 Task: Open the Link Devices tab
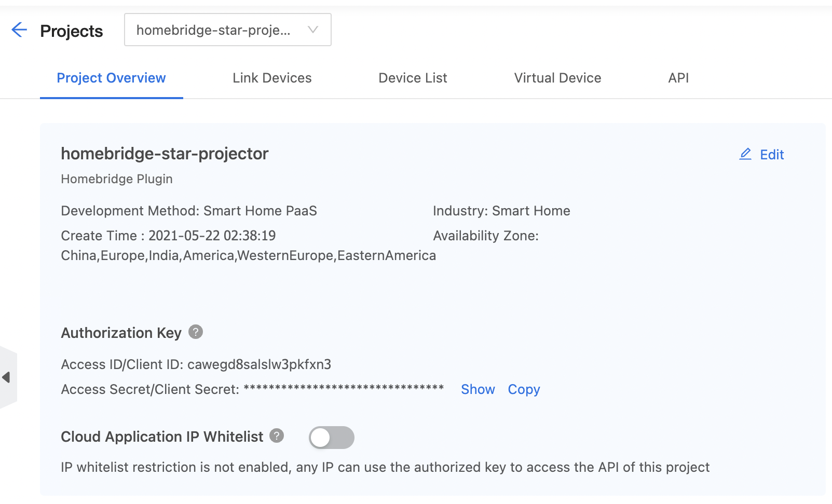272,78
